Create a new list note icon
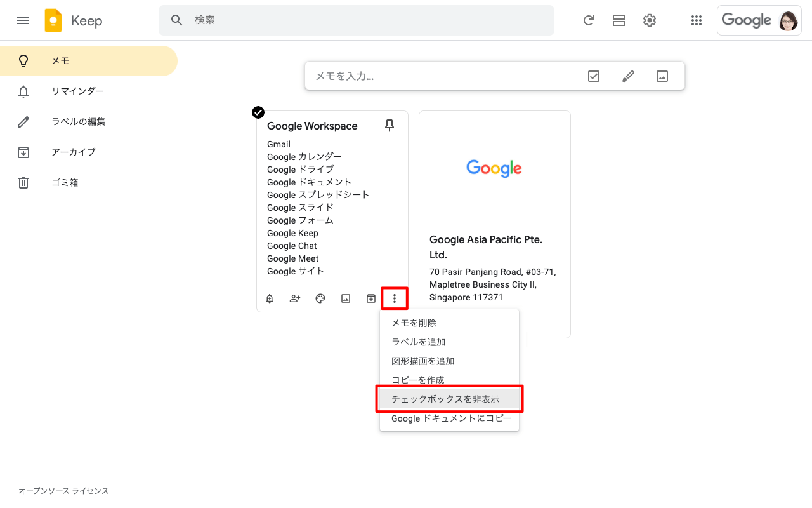This screenshot has height=508, width=812. point(594,76)
